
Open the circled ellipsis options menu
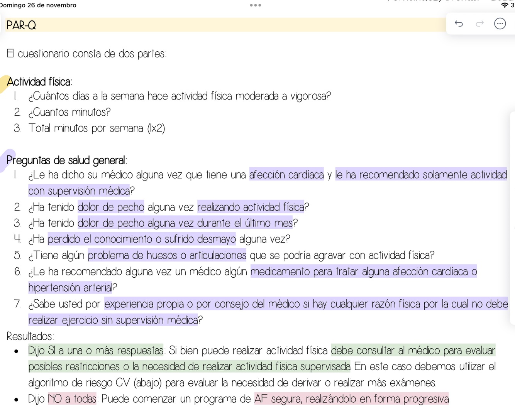(500, 24)
